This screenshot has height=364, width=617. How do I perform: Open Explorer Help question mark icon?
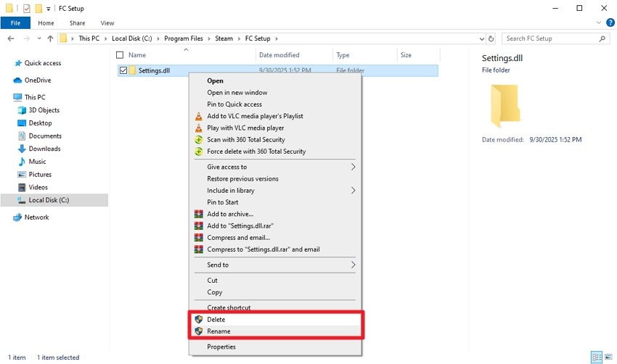(610, 22)
